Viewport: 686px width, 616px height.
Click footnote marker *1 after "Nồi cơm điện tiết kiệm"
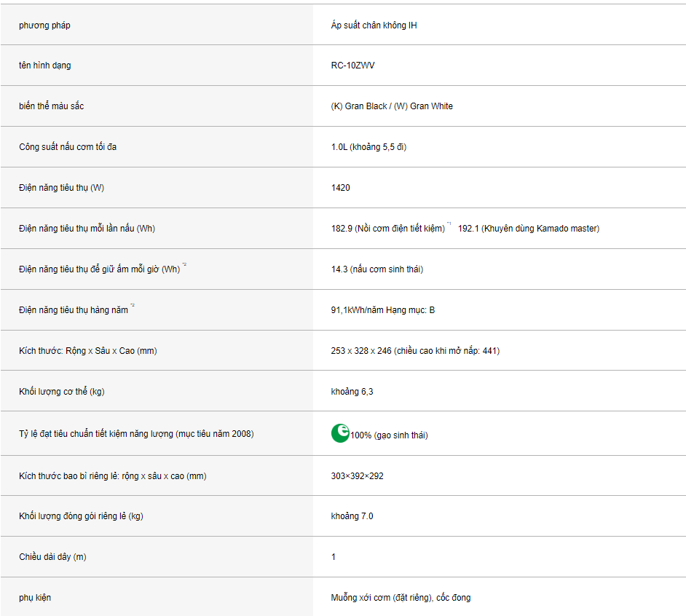coord(449,225)
